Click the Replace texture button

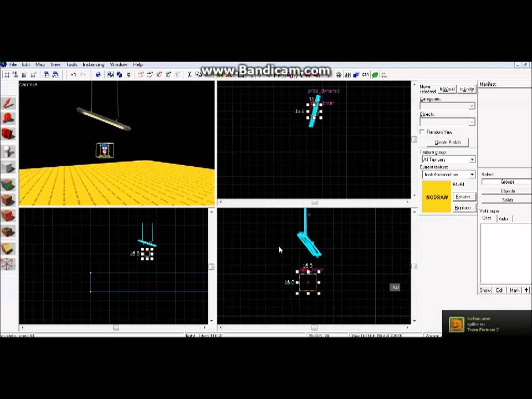[x=464, y=208]
